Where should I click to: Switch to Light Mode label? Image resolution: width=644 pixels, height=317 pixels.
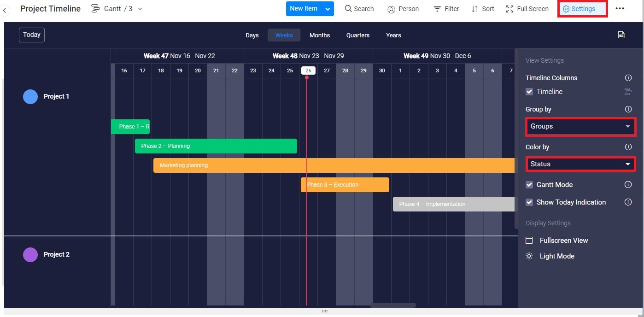point(557,256)
